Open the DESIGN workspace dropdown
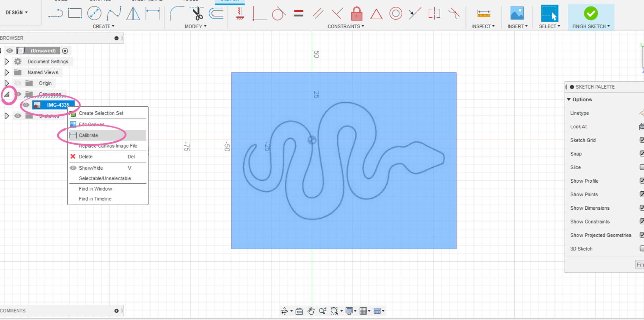The height and width of the screenshot is (320, 644). click(17, 12)
